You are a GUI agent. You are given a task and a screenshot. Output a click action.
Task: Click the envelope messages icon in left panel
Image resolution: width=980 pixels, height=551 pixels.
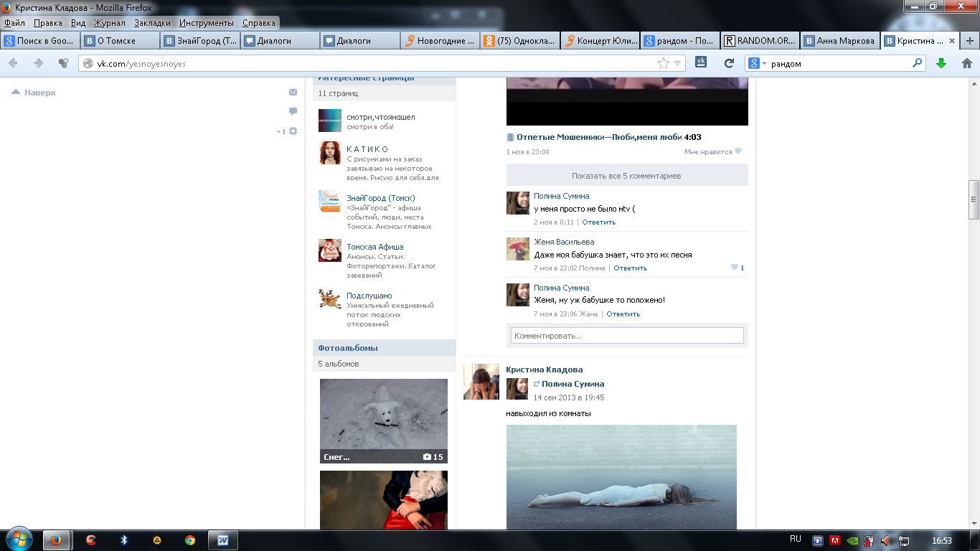click(293, 92)
